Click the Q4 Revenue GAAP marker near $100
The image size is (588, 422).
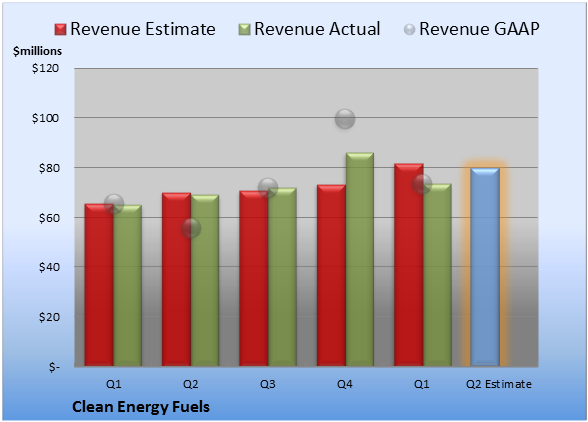[345, 119]
